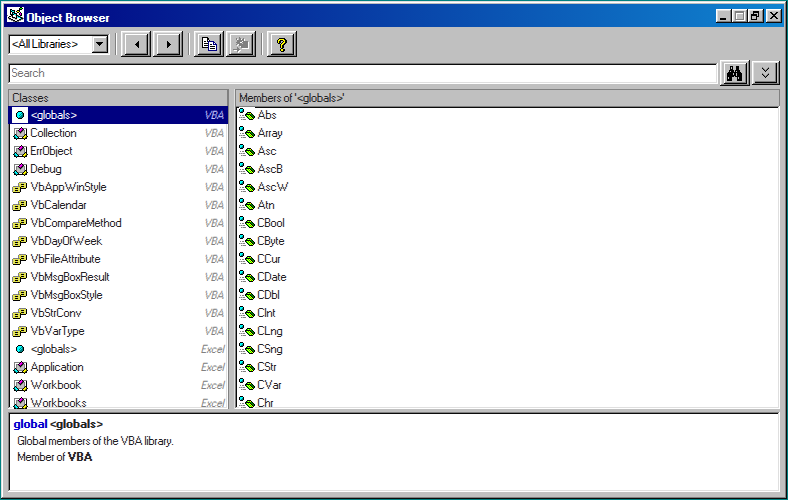Image resolution: width=788 pixels, height=500 pixels.
Task: Select the Debug class
Action: click(x=119, y=169)
